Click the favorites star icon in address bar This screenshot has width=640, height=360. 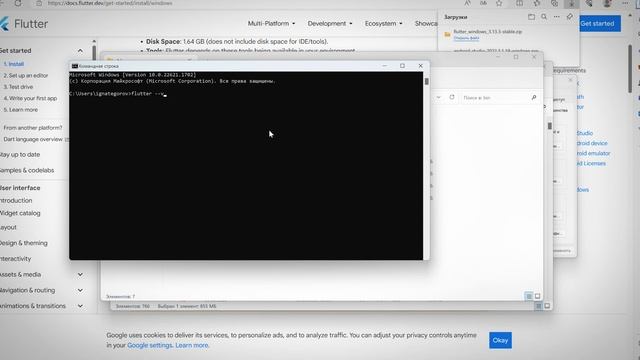[x=499, y=3]
